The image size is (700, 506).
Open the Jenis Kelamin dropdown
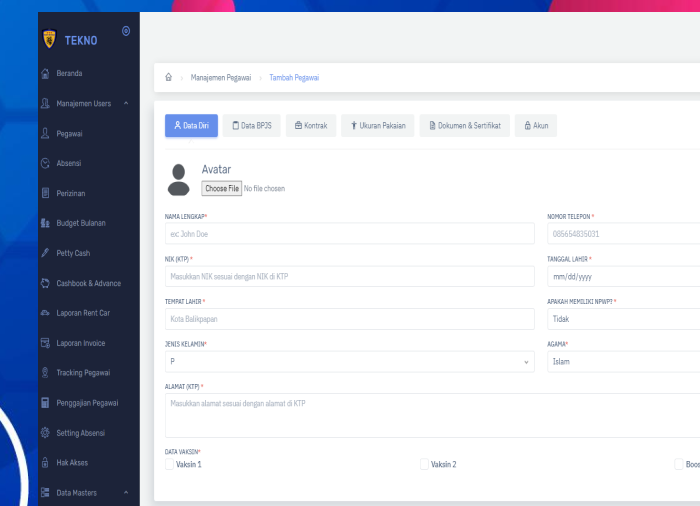pos(349,361)
